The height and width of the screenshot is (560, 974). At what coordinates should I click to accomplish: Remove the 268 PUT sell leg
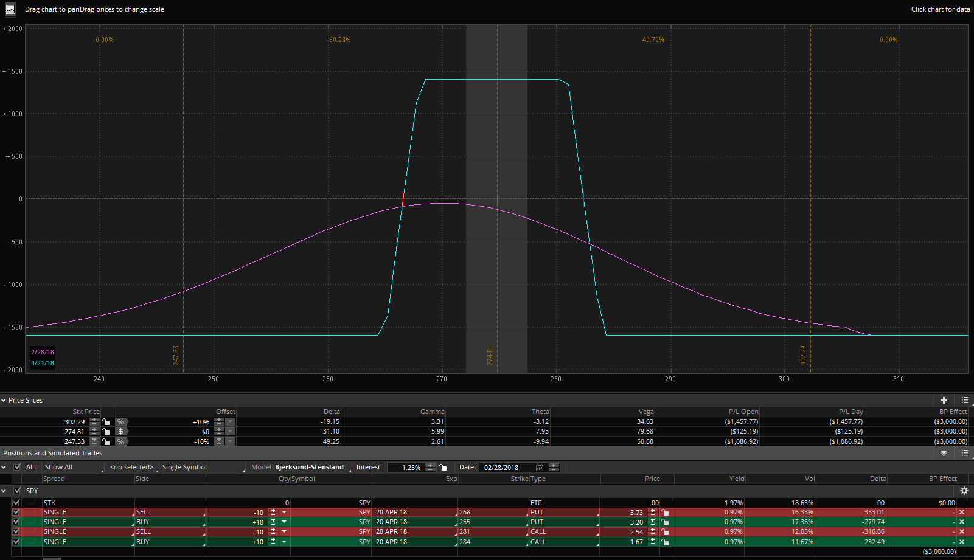click(x=962, y=513)
